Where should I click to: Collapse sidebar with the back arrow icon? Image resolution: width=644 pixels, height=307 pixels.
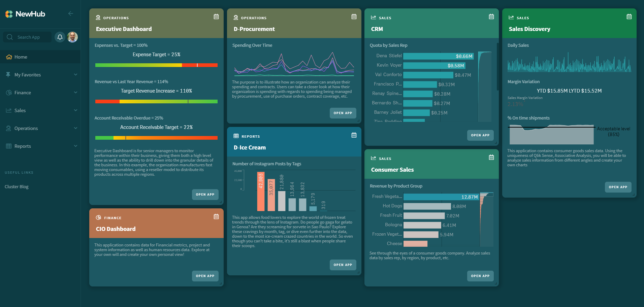(x=71, y=13)
